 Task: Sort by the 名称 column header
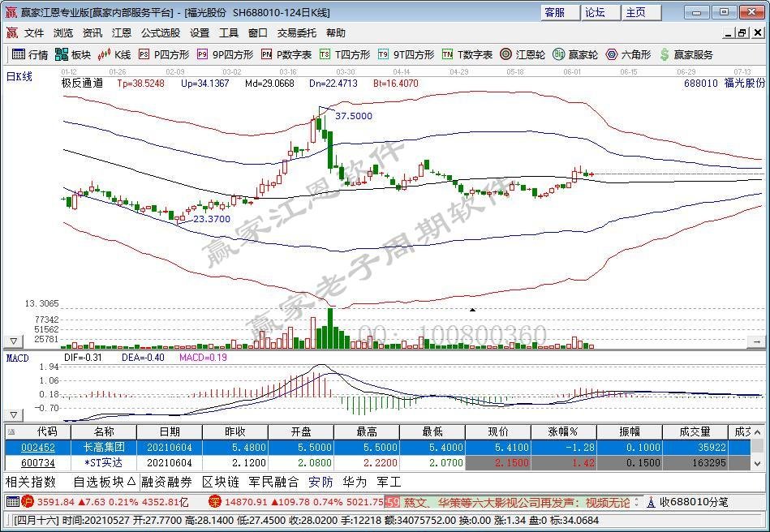click(104, 432)
